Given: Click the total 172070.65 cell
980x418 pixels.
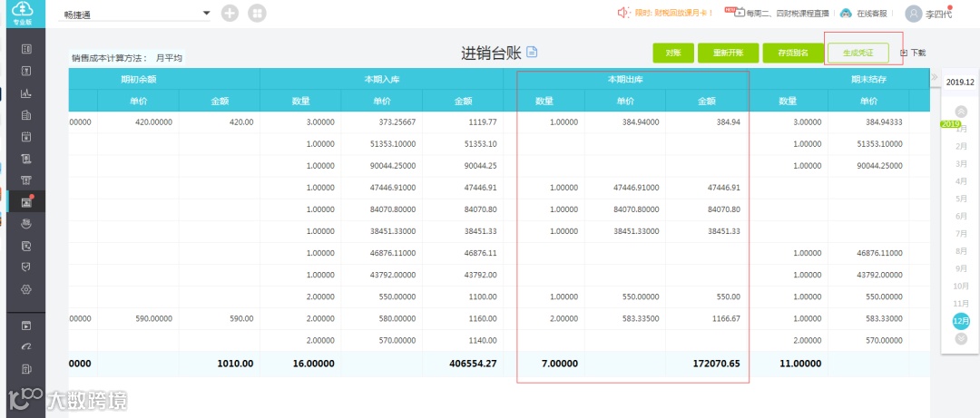Looking at the screenshot, I should click(706, 363).
